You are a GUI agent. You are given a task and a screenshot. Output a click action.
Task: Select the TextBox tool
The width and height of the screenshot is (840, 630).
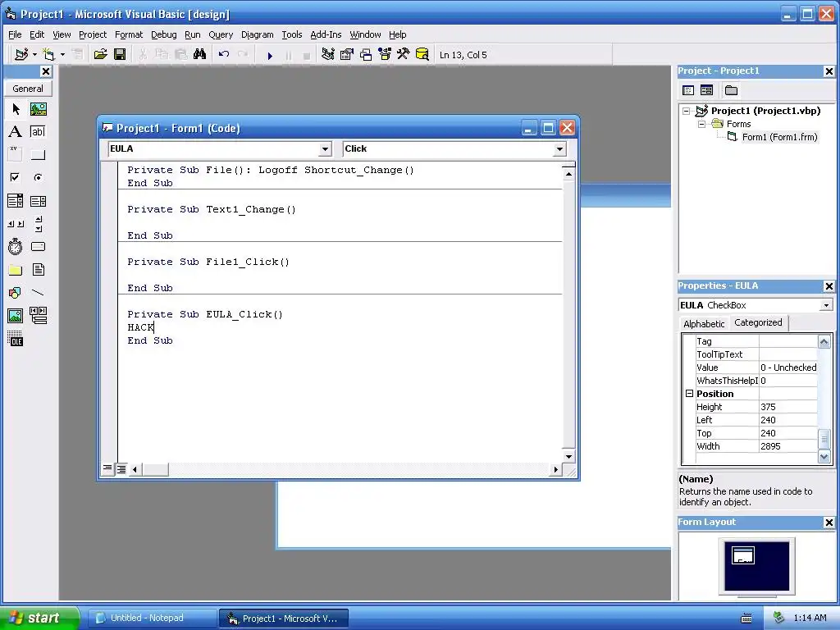[38, 132]
